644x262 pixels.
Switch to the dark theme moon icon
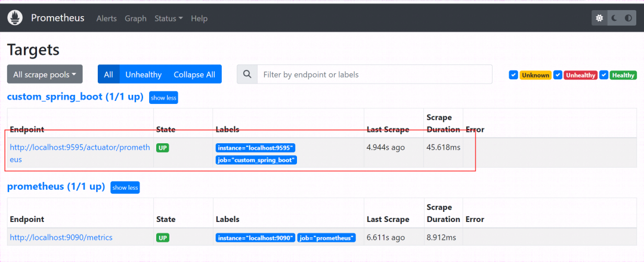pyautogui.click(x=614, y=18)
